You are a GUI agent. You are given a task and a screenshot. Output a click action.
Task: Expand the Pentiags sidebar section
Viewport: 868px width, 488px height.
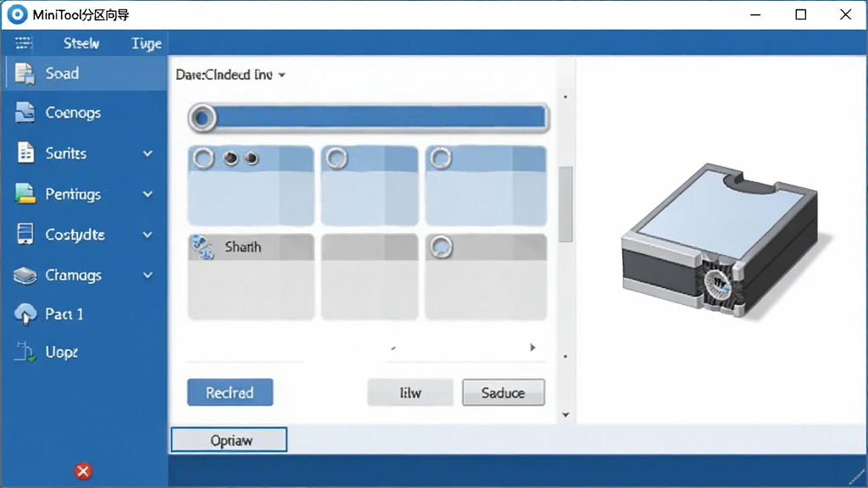click(147, 194)
